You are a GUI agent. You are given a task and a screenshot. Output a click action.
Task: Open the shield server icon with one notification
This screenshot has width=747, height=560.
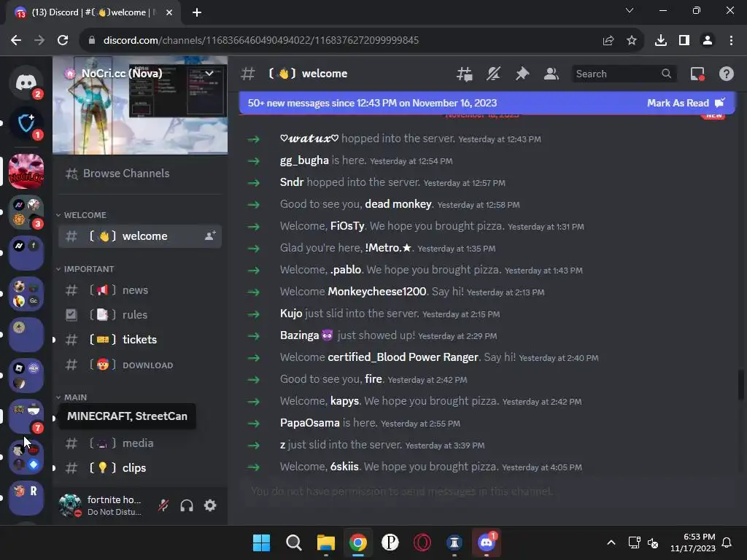[26, 124]
